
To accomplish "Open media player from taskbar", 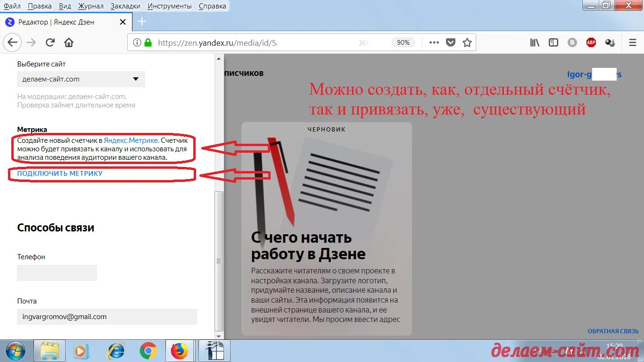I will pyautogui.click(x=82, y=351).
